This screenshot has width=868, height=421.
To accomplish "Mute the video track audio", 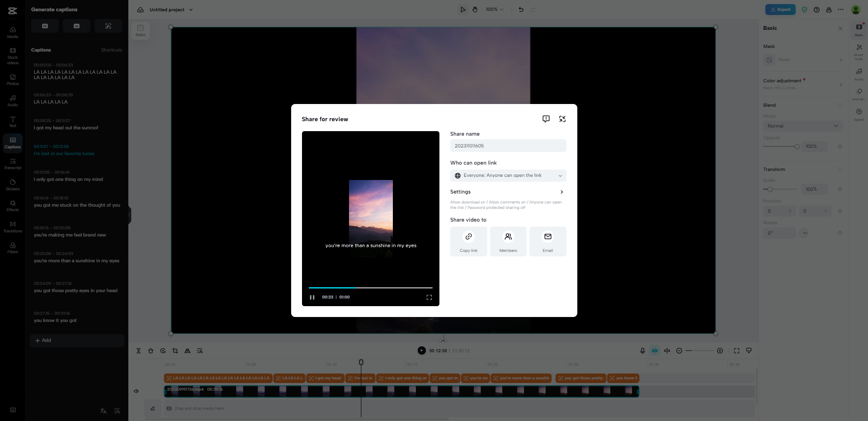I will pos(136,391).
